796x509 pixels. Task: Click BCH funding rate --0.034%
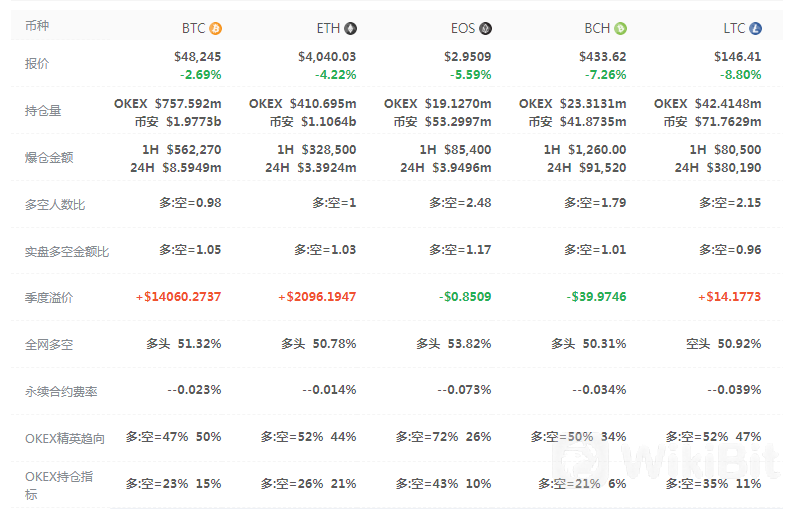pos(600,390)
